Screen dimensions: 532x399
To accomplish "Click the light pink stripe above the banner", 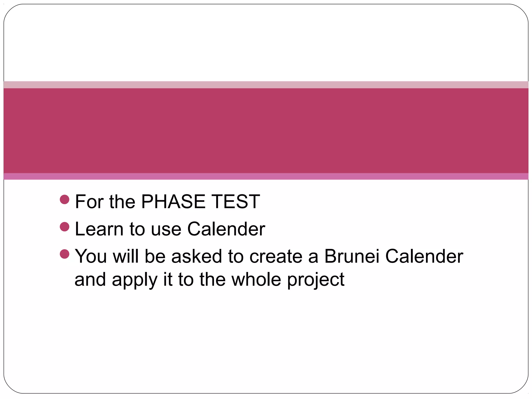I will (x=266, y=85).
